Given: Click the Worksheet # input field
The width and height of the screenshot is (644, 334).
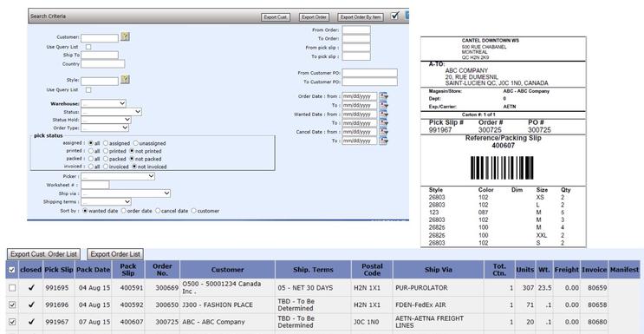Looking at the screenshot, I should [94, 185].
